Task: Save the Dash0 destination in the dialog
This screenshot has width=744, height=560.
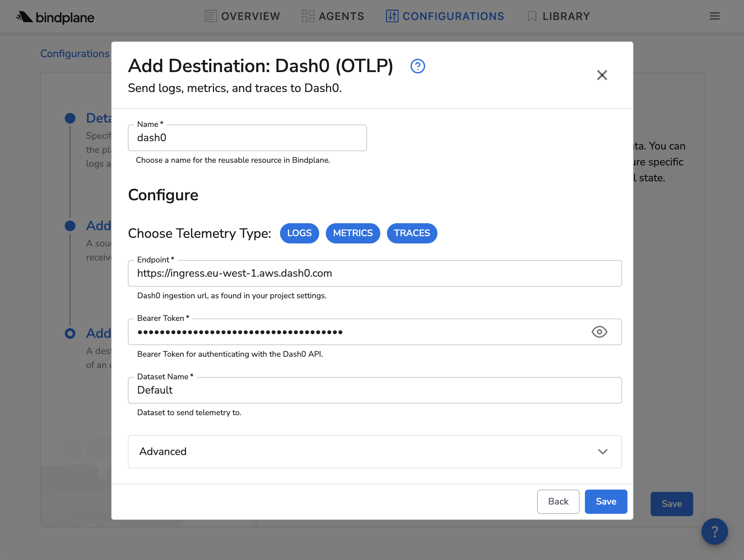Action: [606, 502]
